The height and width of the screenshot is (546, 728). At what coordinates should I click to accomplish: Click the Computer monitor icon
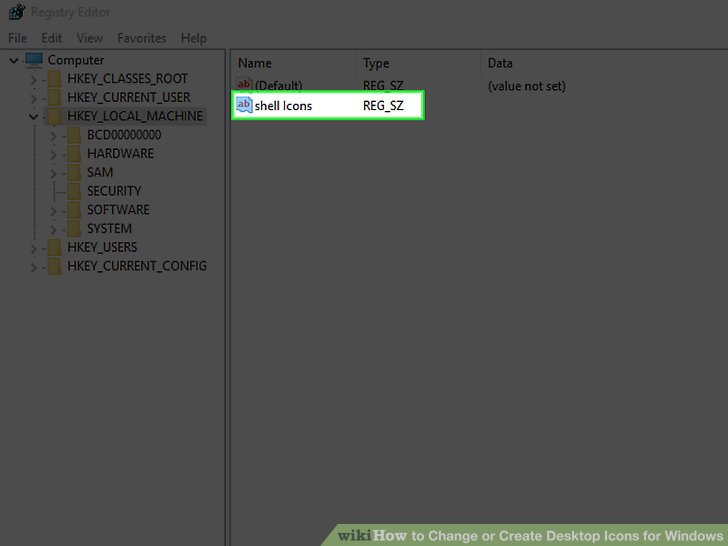(x=34, y=60)
